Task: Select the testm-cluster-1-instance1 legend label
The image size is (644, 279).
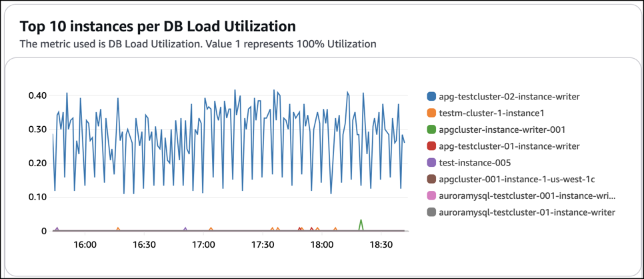Action: pyautogui.click(x=492, y=113)
